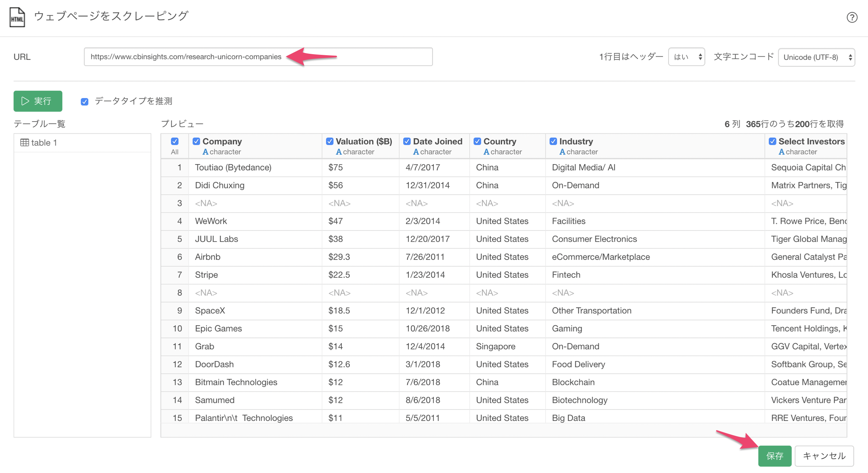The height and width of the screenshot is (473, 868).
Task: Open the 文字エンコード Unicode (UTF-8) dropdown
Action: click(817, 57)
